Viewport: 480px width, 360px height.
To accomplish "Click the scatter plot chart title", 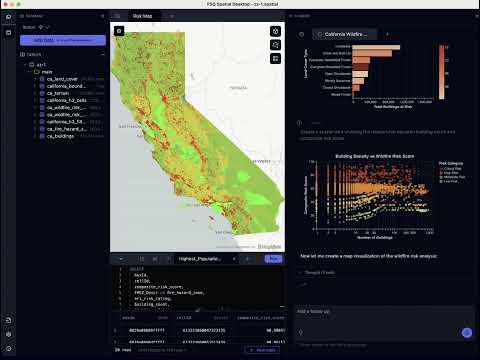I will pos(374,156).
